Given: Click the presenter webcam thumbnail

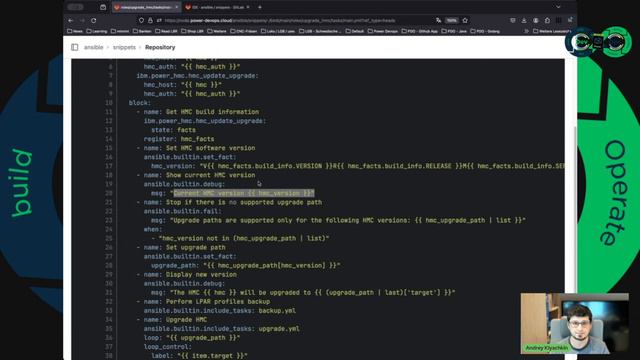Looking at the screenshot, I should pos(574,323).
